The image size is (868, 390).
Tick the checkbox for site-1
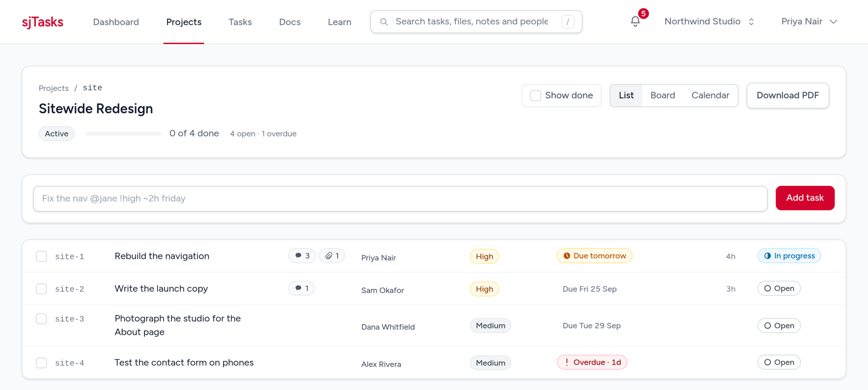[x=41, y=256]
